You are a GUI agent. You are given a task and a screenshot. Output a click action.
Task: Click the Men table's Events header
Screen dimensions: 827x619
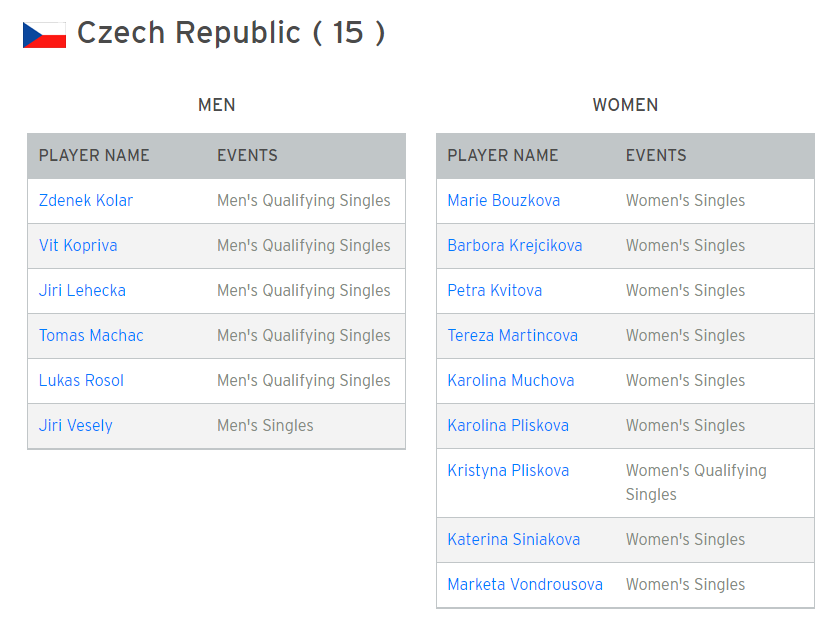(x=247, y=156)
